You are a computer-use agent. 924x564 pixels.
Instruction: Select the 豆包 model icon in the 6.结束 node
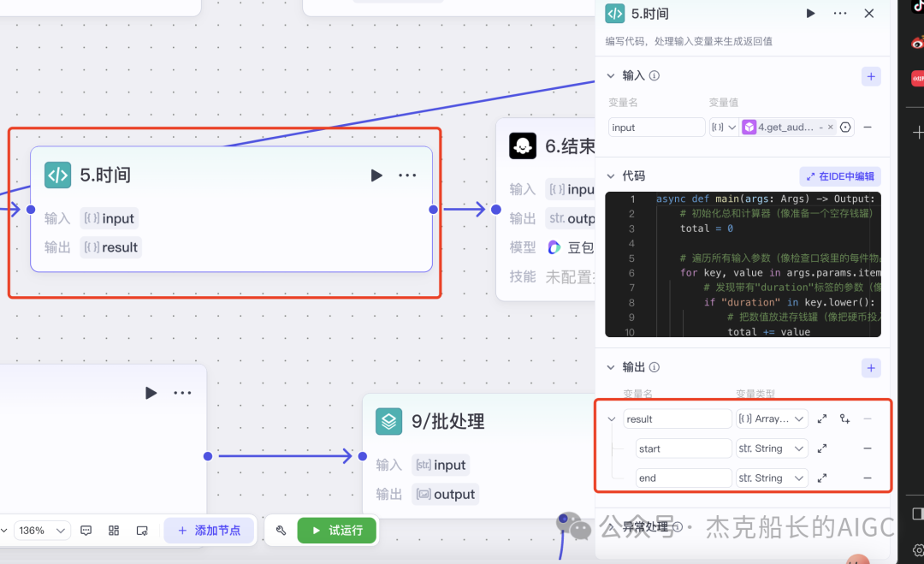point(554,247)
